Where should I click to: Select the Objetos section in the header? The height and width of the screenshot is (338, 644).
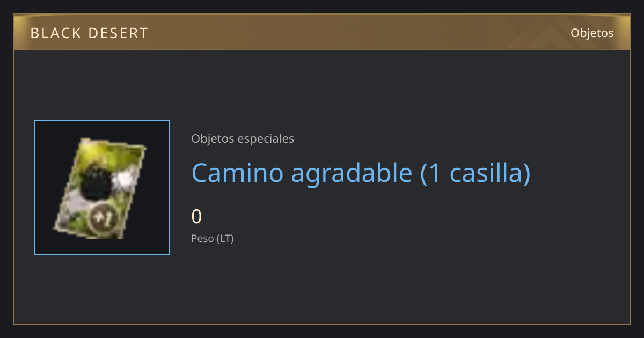click(x=592, y=33)
